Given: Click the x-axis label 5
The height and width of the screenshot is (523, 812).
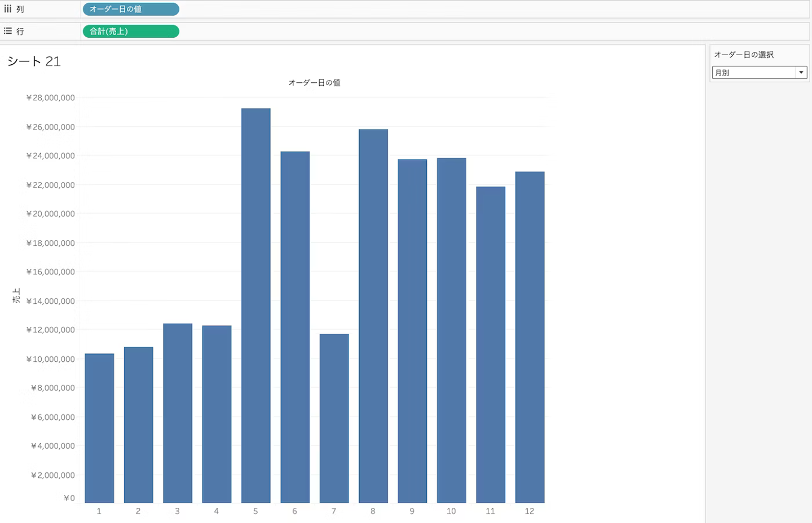Looking at the screenshot, I should click(256, 511).
